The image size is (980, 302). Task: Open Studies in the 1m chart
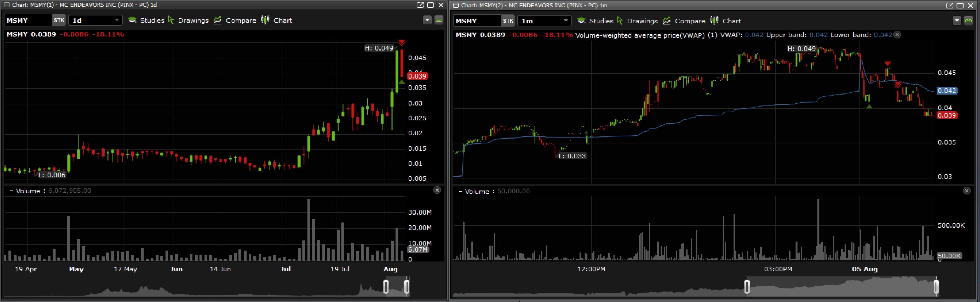[595, 21]
